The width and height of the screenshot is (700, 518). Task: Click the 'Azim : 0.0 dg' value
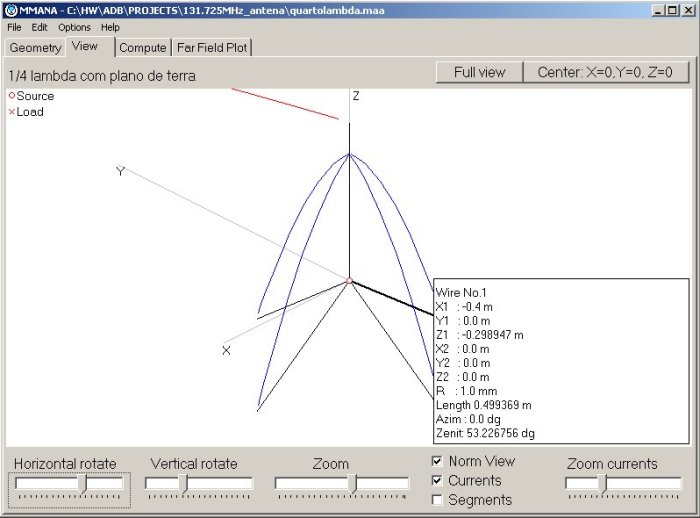[468, 419]
